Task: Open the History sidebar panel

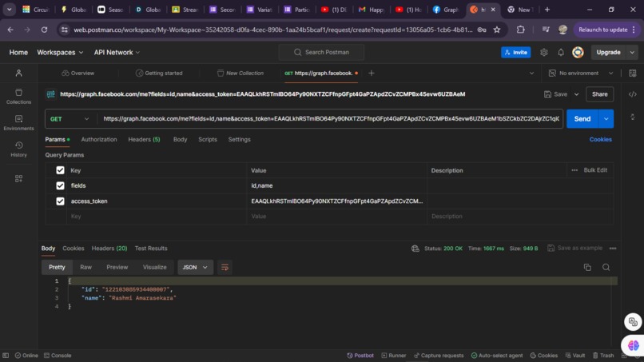Action: [x=18, y=149]
